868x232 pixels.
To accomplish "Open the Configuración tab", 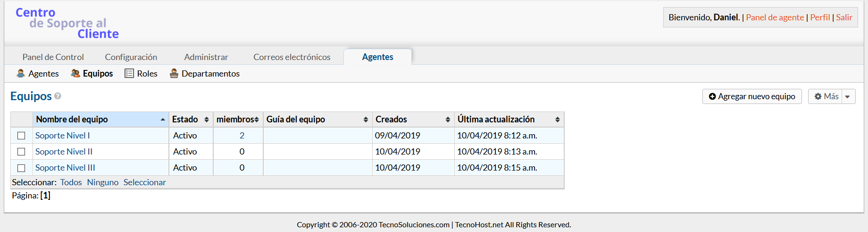I will [x=131, y=57].
